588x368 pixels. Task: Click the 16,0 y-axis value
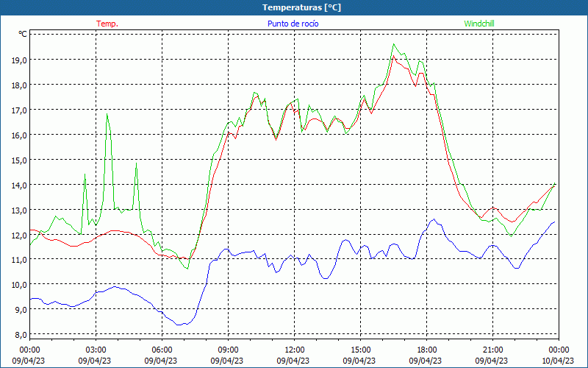[19, 135]
